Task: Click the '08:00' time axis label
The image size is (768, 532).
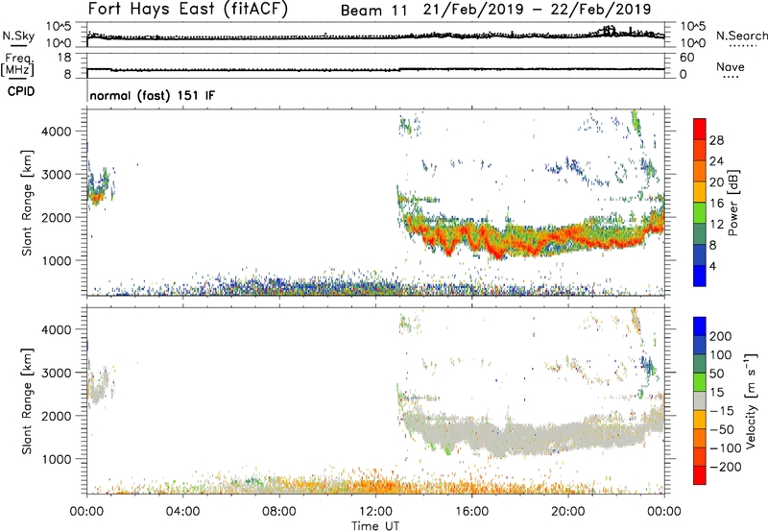Action: (279, 511)
